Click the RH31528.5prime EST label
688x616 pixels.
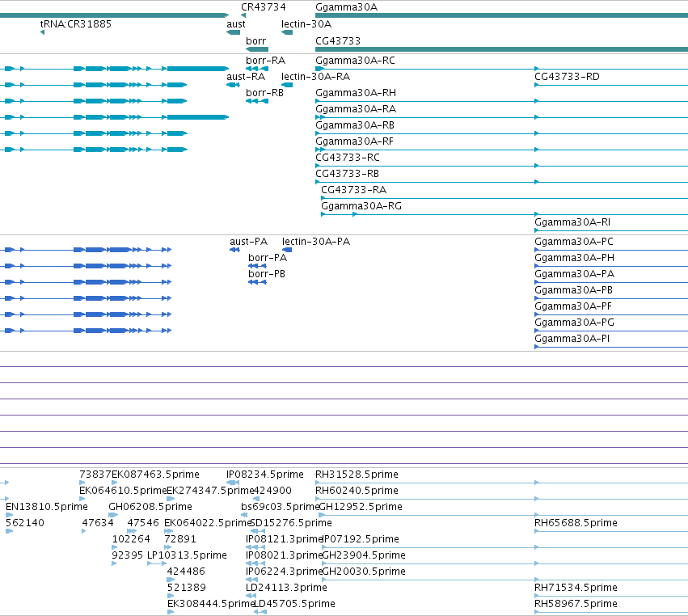[x=357, y=475]
